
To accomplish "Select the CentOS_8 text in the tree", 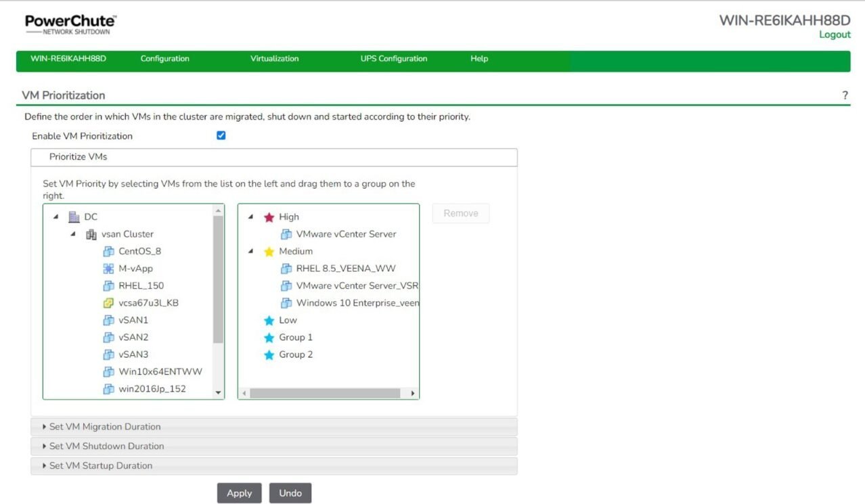I will click(139, 252).
